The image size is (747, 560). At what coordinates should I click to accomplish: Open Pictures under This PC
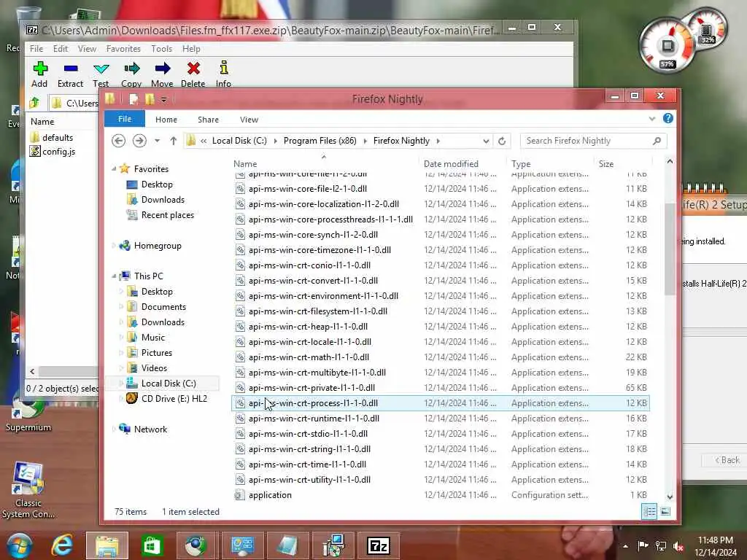click(x=156, y=353)
